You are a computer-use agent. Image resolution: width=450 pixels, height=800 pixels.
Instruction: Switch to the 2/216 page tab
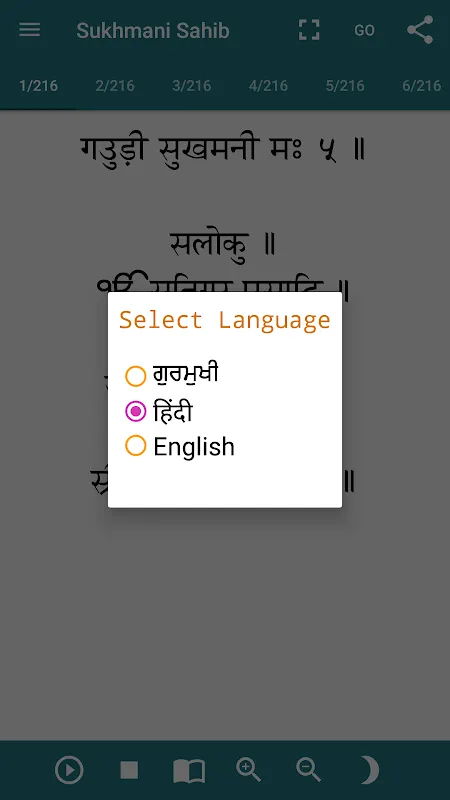[x=115, y=85]
